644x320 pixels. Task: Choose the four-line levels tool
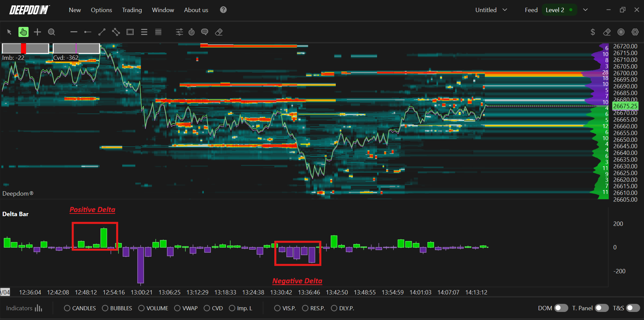(158, 32)
